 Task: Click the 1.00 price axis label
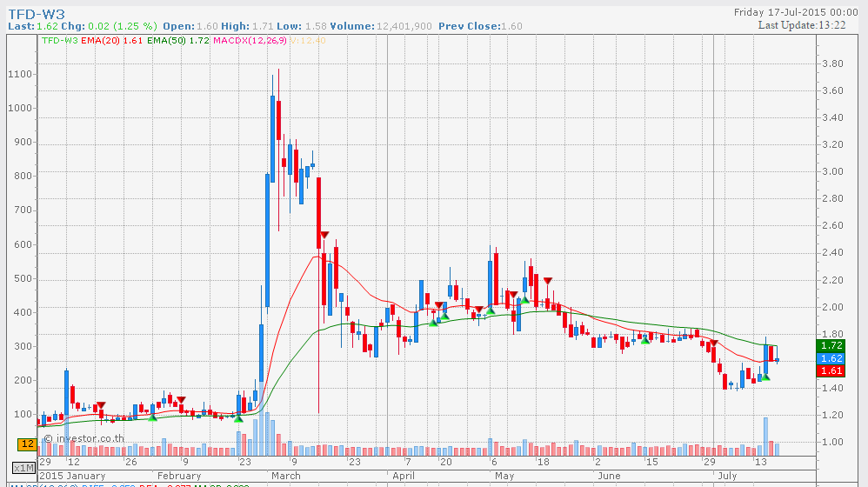point(832,442)
